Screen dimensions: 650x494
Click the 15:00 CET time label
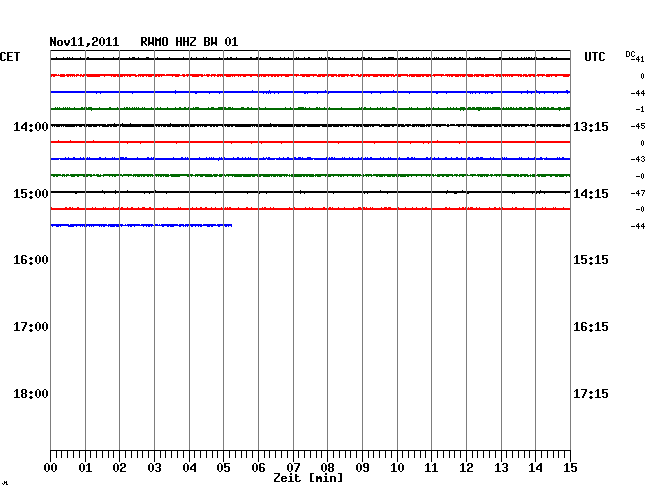click(x=31, y=194)
